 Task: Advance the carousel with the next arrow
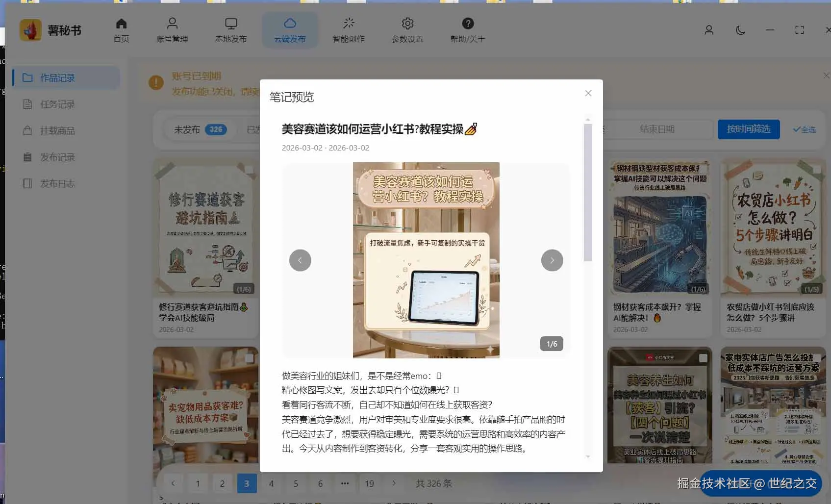552,260
